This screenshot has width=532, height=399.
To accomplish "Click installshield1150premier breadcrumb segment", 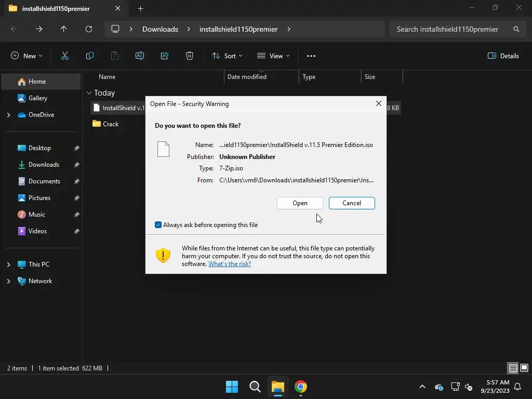I will click(238, 29).
